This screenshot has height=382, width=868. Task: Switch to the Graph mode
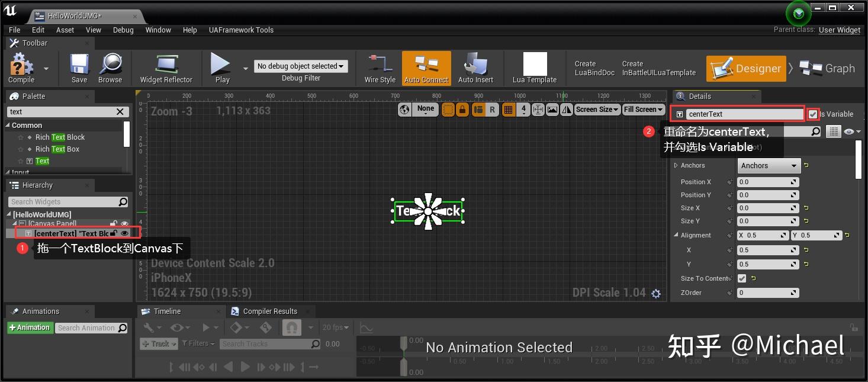(828, 69)
